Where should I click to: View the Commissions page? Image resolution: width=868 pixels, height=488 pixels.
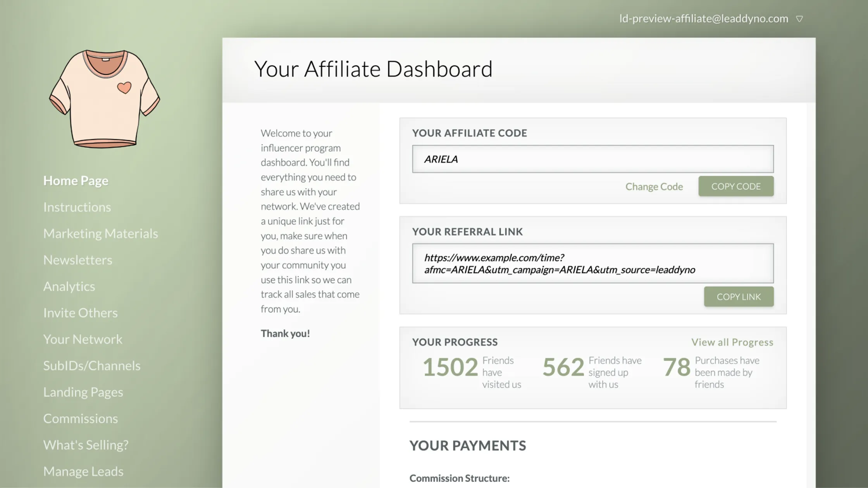80,419
